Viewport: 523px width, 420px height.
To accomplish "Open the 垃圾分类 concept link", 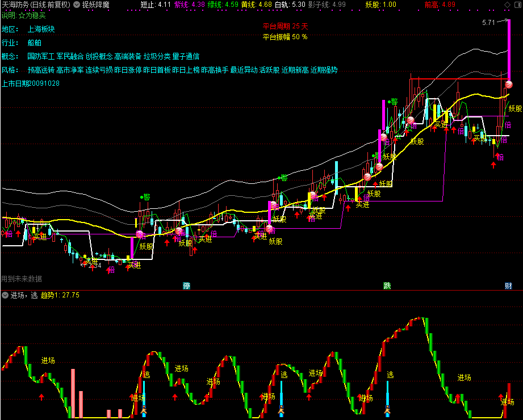I will pyautogui.click(x=157, y=56).
